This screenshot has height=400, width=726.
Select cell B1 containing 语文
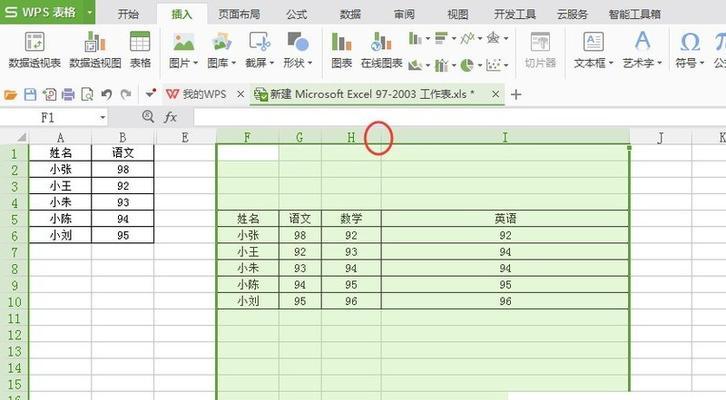(122, 153)
